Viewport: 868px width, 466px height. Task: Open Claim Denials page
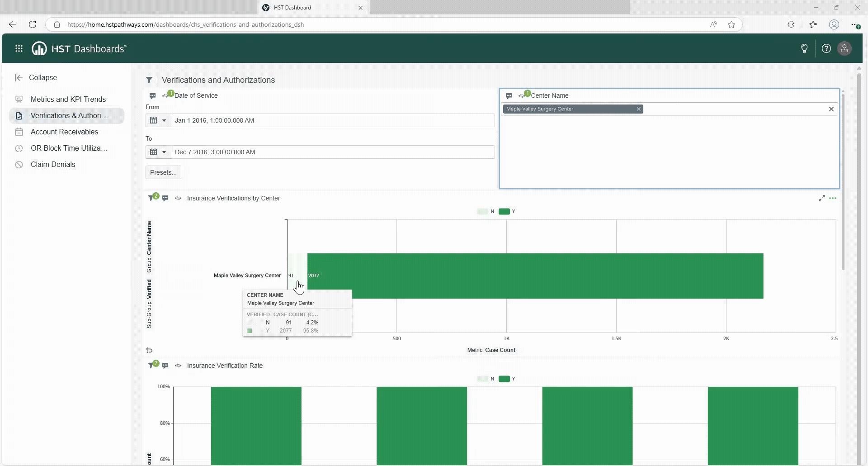[67, 164]
